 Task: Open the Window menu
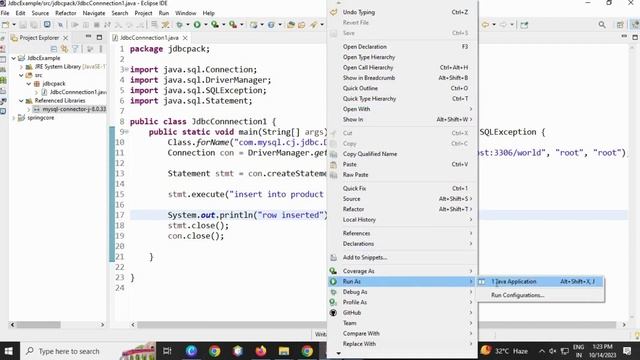[x=185, y=13]
